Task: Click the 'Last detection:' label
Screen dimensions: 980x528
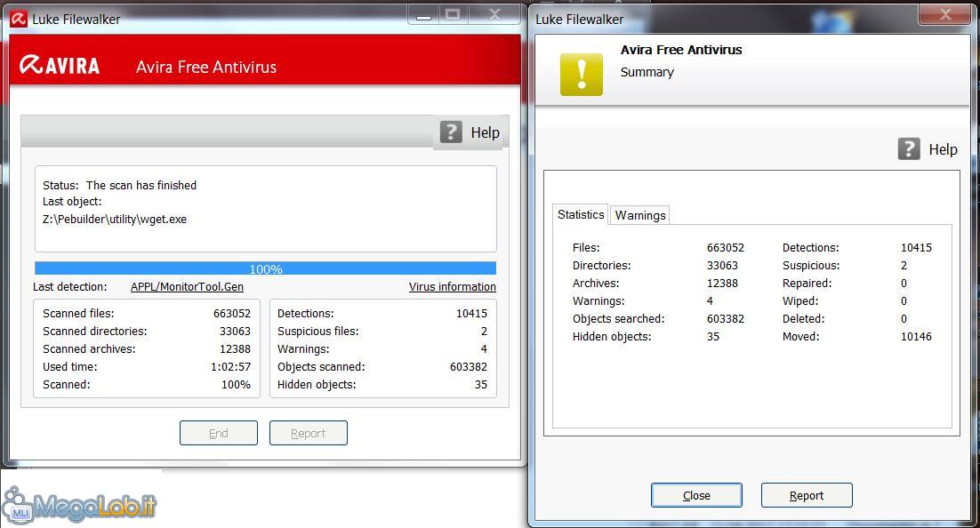Action: point(70,287)
